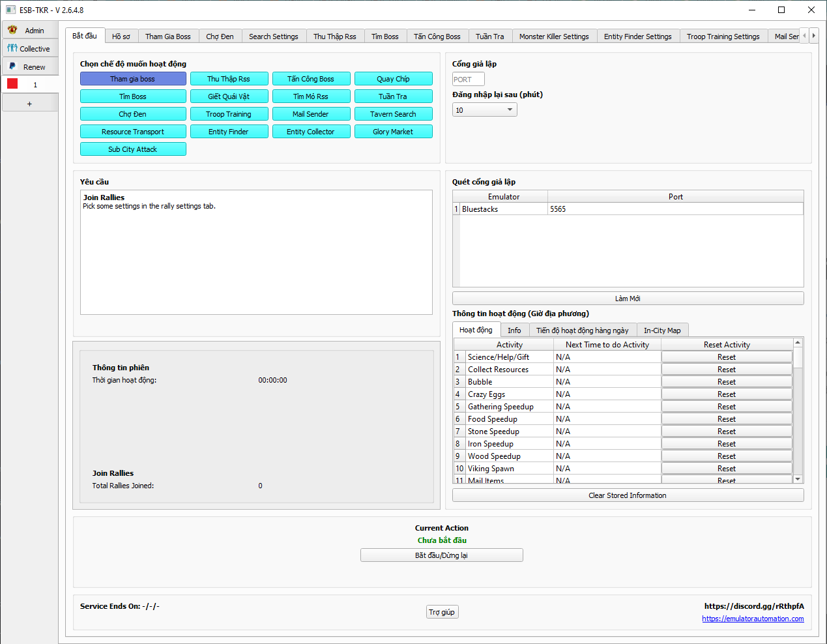Reset the Food Speedup activity
This screenshot has width=827, height=644.
tap(727, 419)
